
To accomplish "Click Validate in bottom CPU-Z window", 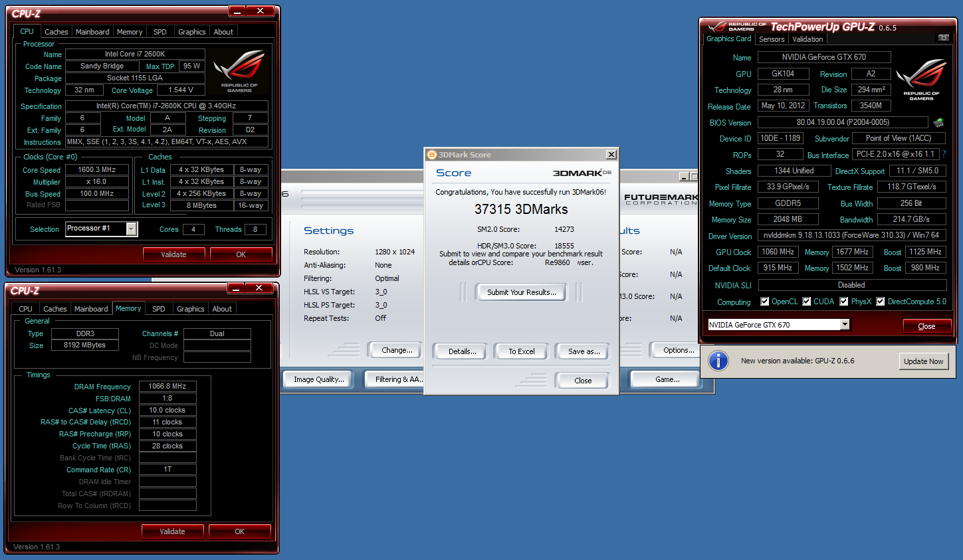I will tap(172, 531).
